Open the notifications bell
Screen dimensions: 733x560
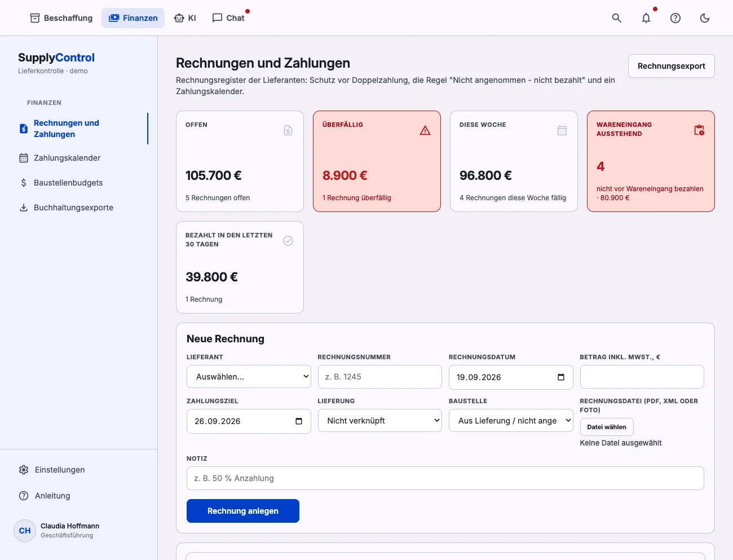pyautogui.click(x=646, y=18)
